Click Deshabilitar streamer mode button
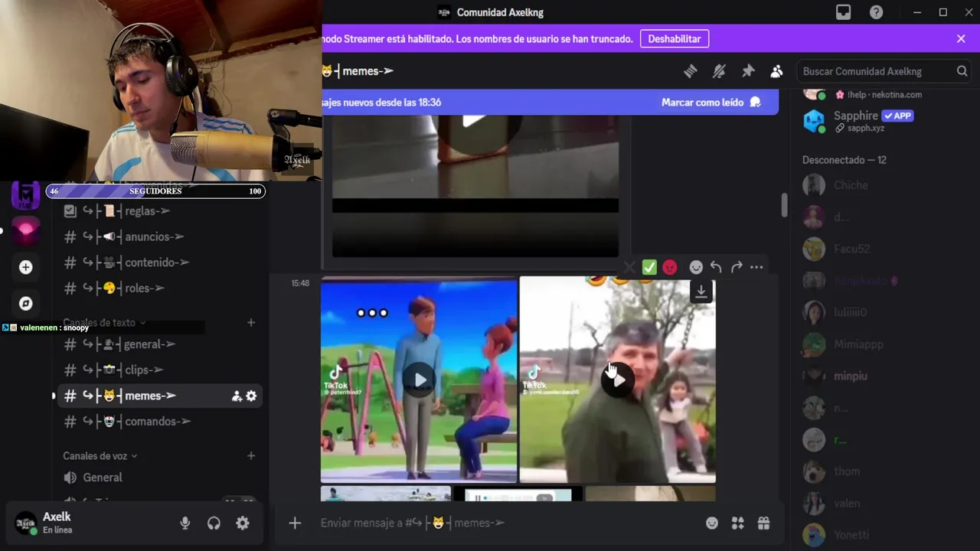The image size is (980, 551). (x=675, y=38)
